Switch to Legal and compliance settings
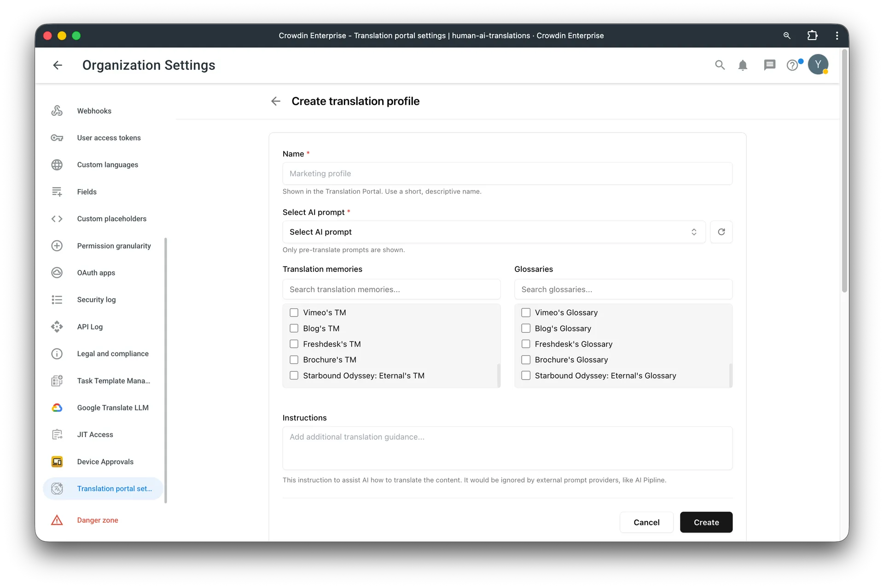884x588 pixels. click(x=112, y=353)
